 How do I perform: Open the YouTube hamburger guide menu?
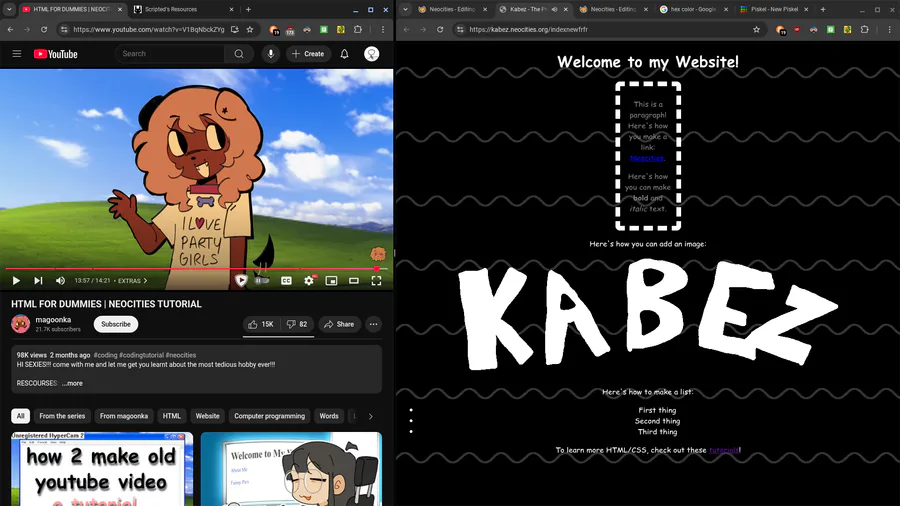click(x=17, y=54)
